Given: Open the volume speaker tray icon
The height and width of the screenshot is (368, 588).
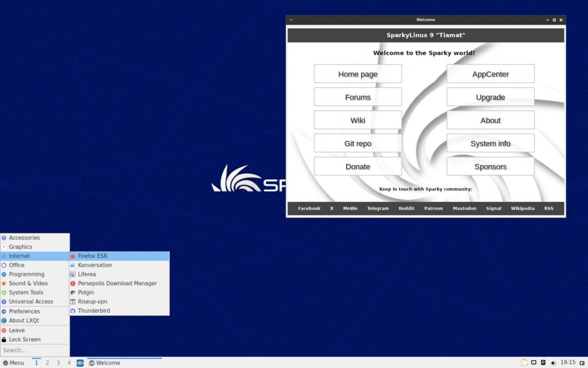Looking at the screenshot, I should (x=553, y=363).
